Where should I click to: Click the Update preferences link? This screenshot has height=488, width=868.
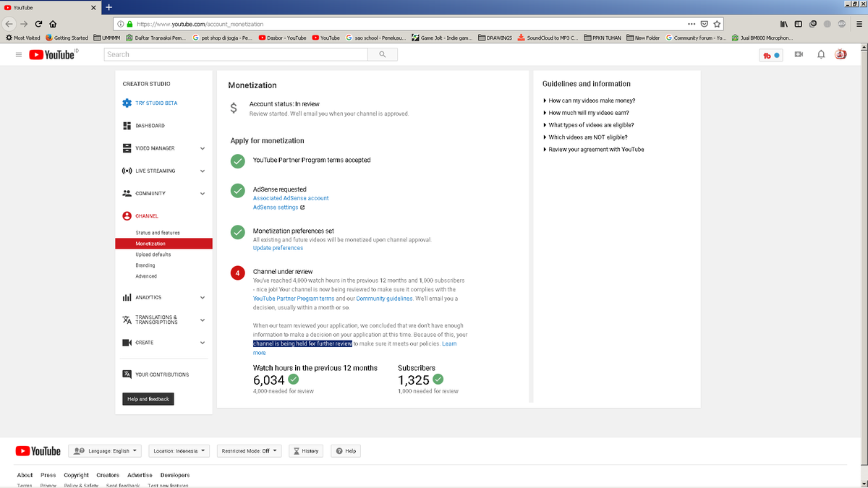coord(278,248)
